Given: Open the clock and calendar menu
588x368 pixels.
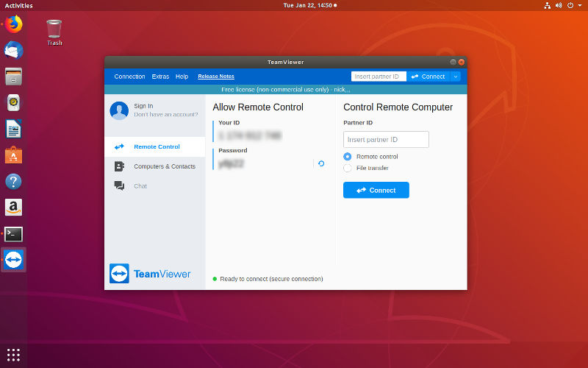Looking at the screenshot, I should click(309, 6).
